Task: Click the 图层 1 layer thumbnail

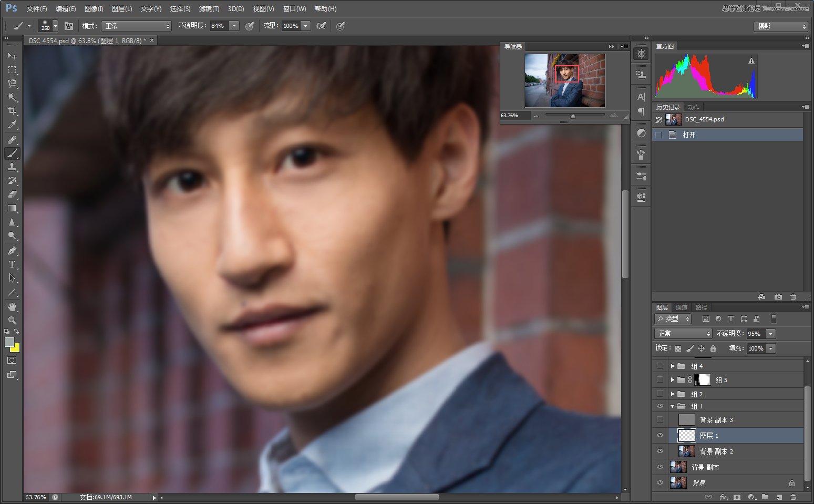Action: tap(686, 435)
